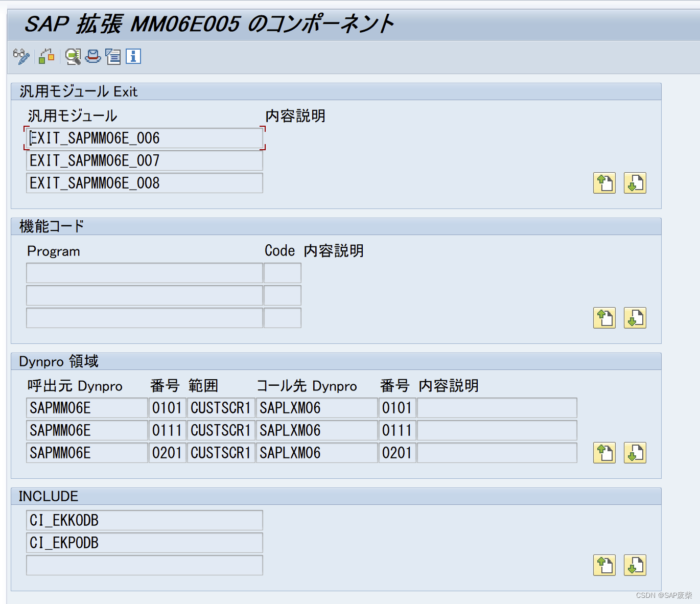Click the magnifier display-object toolbar icon
700x604 pixels.
tap(73, 56)
